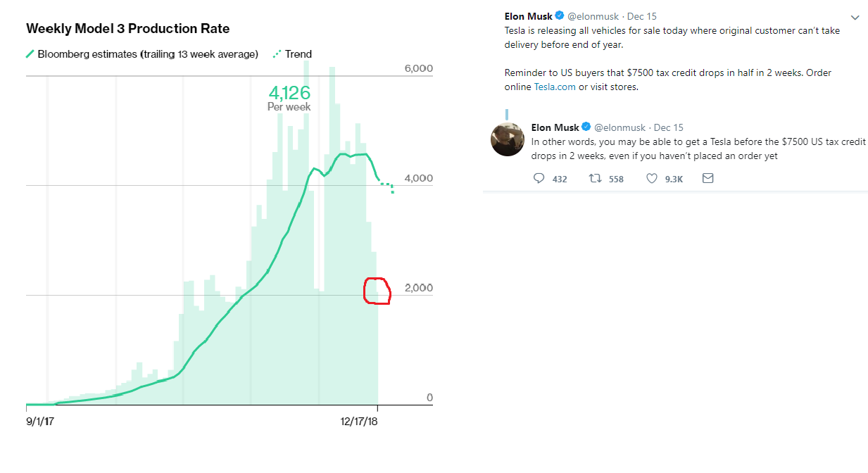The image size is (868, 473).
Task: Like the tweet with the heart icon
Action: pos(652,179)
